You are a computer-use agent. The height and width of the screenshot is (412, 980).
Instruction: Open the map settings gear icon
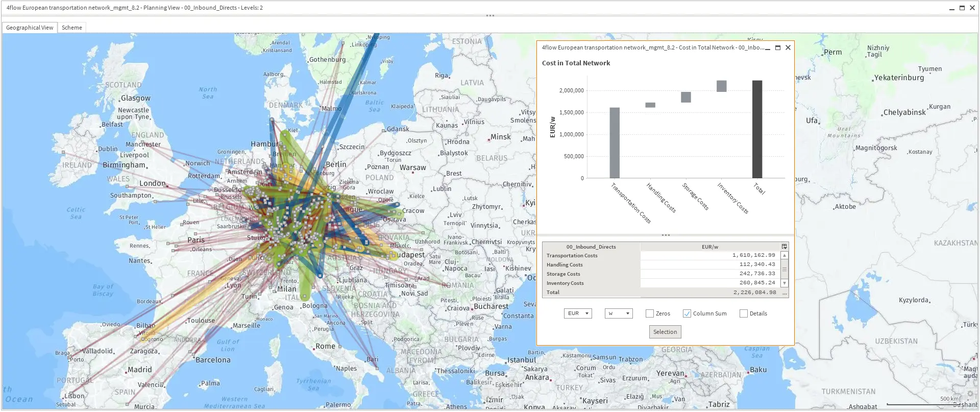(x=969, y=394)
